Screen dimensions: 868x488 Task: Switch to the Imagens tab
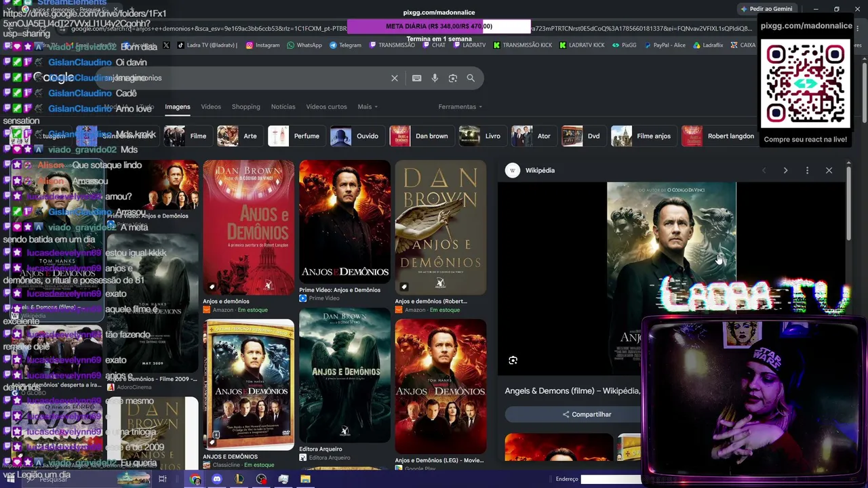(178, 106)
